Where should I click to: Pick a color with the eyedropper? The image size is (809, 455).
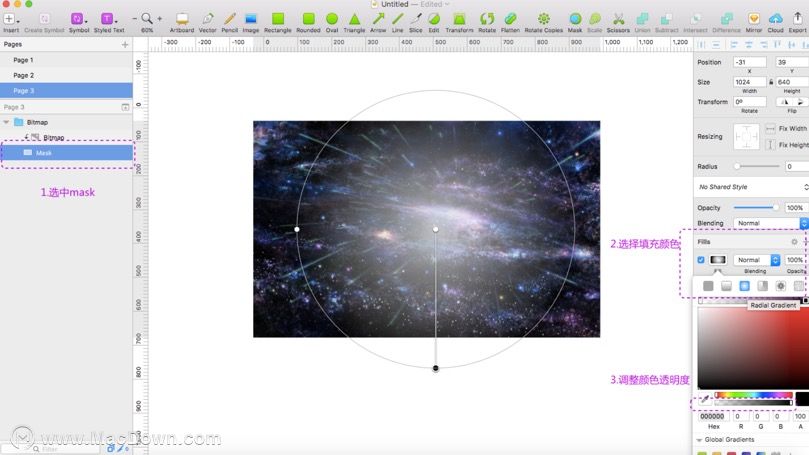tap(704, 399)
